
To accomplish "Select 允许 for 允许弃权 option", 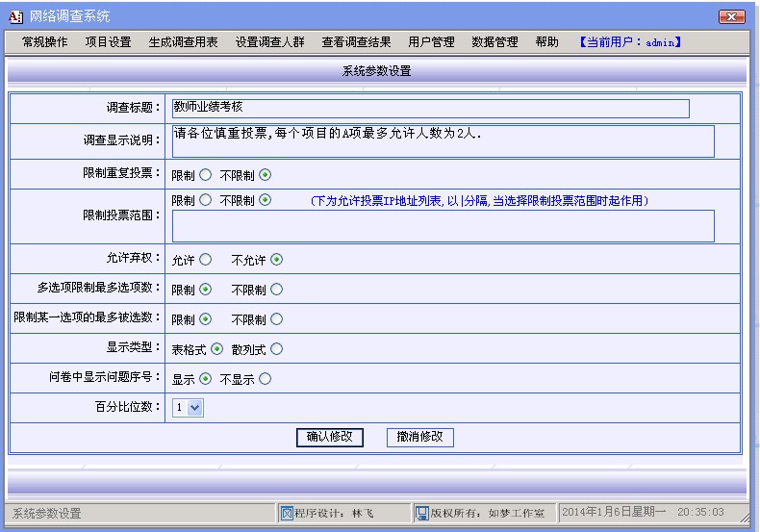I will 205,260.
